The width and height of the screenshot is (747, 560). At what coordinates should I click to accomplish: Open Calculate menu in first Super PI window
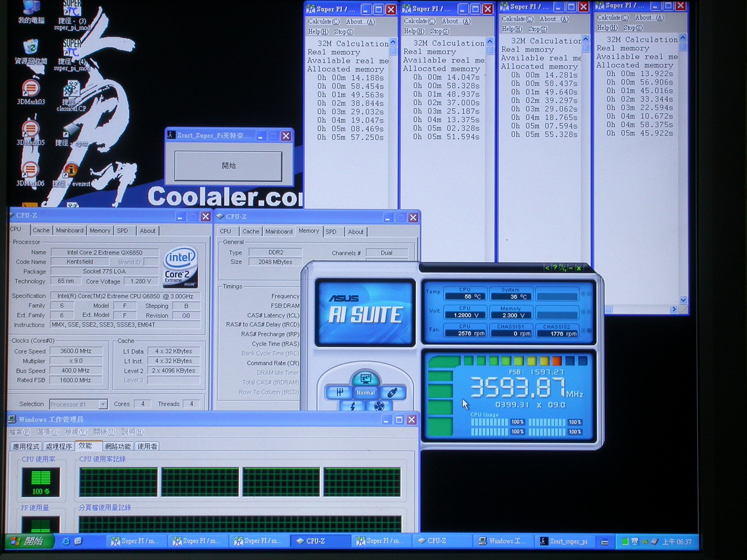[x=323, y=22]
